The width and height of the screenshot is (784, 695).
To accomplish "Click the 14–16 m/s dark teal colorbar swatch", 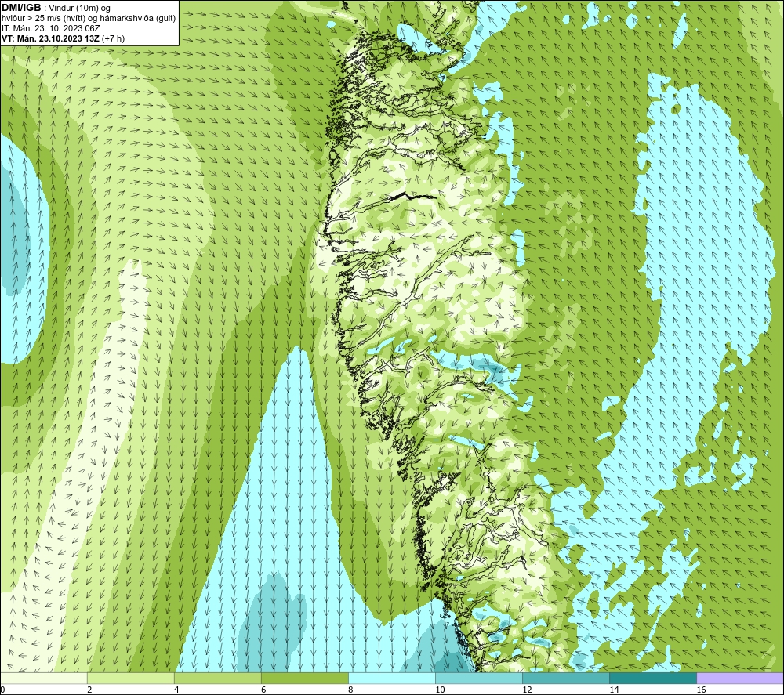I will (652, 678).
